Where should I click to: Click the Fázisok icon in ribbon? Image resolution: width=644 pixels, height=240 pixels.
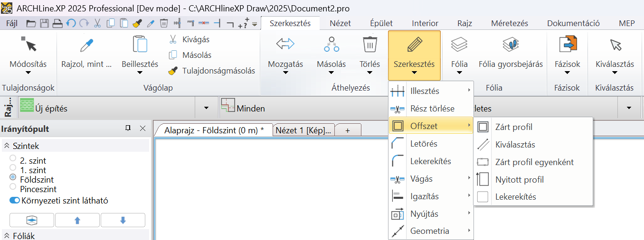[x=567, y=44]
